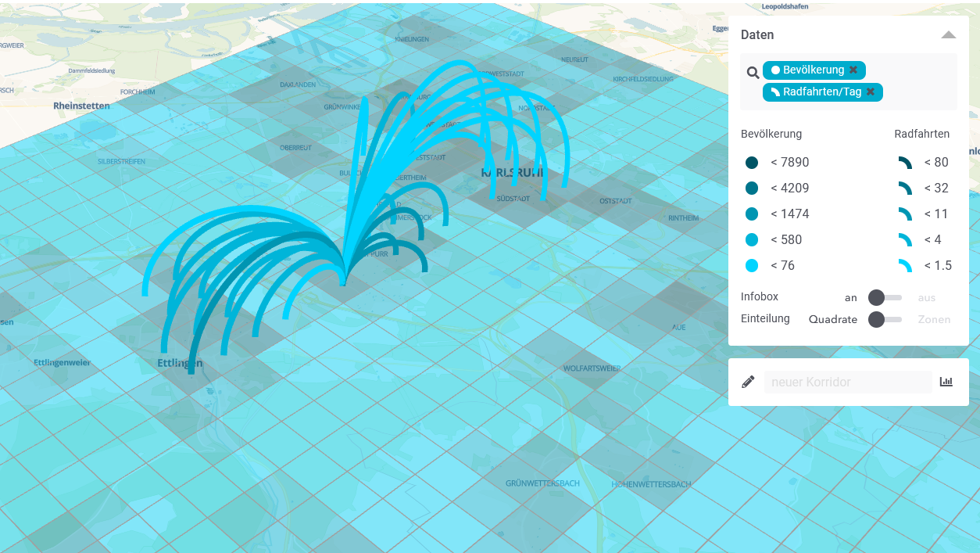Click the population dot for < 1474
980x553 pixels.
pyautogui.click(x=752, y=214)
